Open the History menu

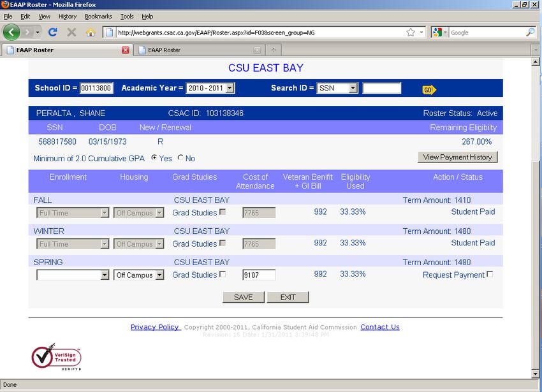click(68, 16)
